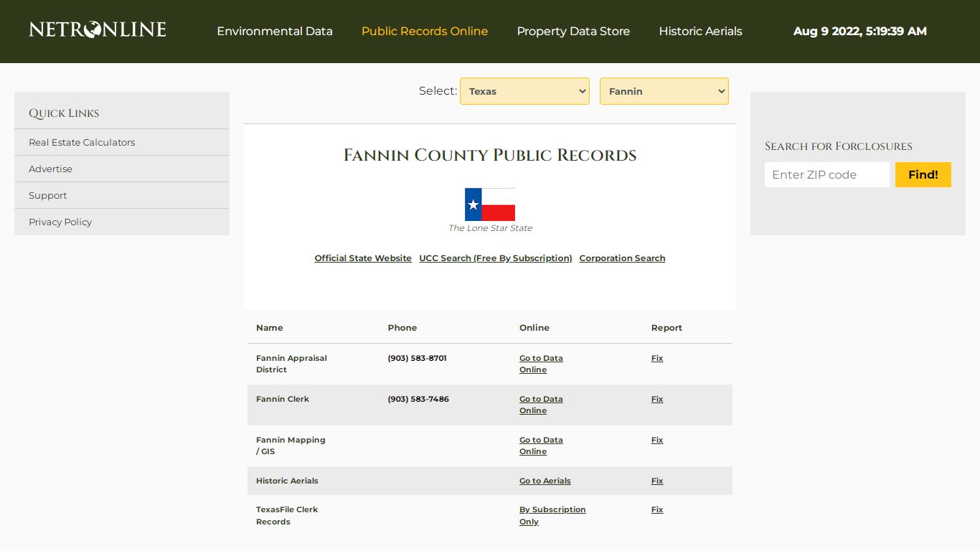Click Fix for Fannin Appraisal District
This screenshot has width=980, height=551.
(657, 358)
